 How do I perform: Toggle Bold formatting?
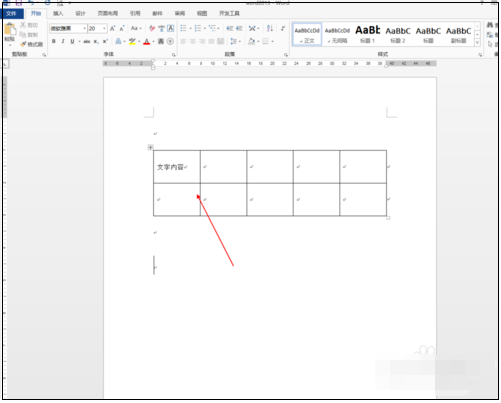tap(54, 41)
